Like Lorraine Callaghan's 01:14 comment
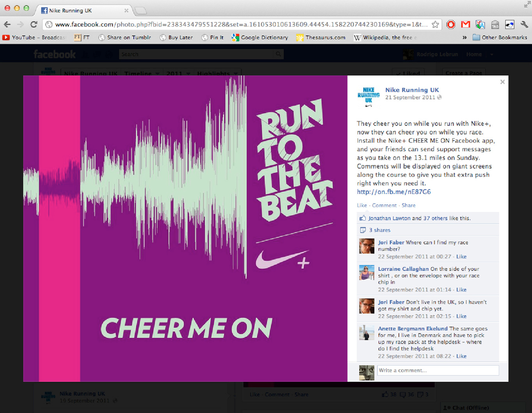 pyautogui.click(x=461, y=290)
